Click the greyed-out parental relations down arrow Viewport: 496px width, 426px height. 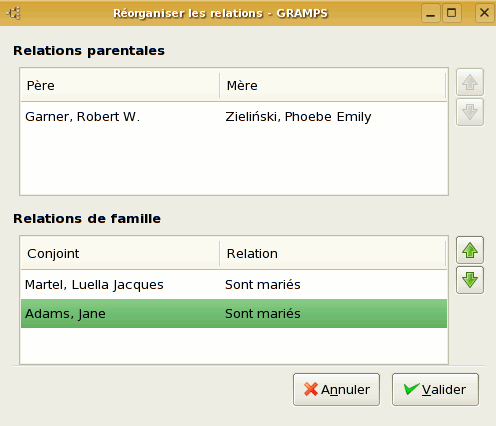[470, 112]
